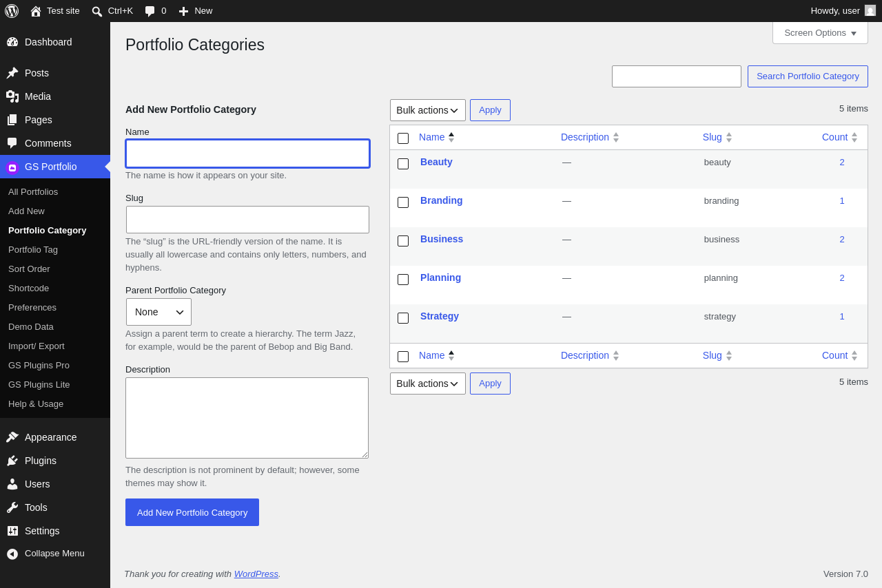Click the Search Portfolio Category button
The width and height of the screenshot is (882, 588).
(x=808, y=76)
